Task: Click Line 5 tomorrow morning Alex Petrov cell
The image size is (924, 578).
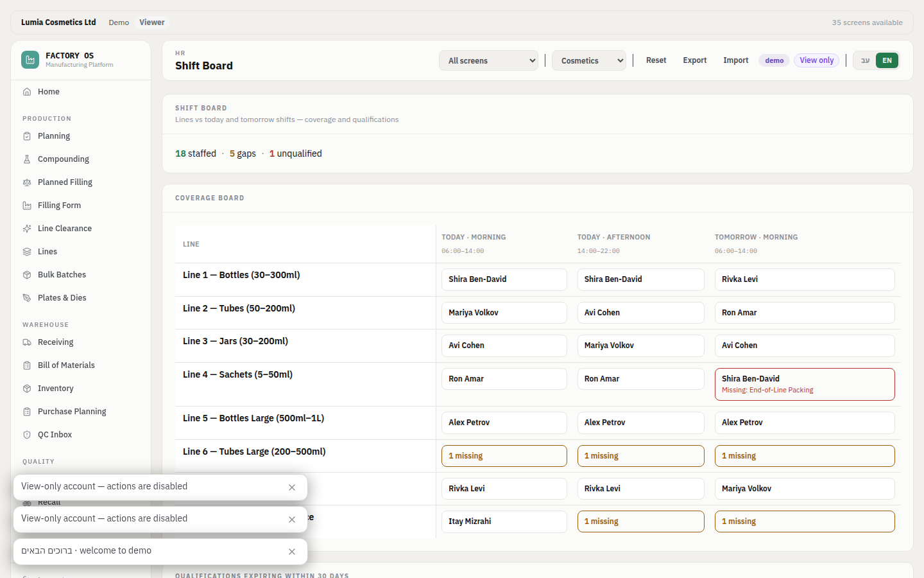Action: (x=805, y=423)
